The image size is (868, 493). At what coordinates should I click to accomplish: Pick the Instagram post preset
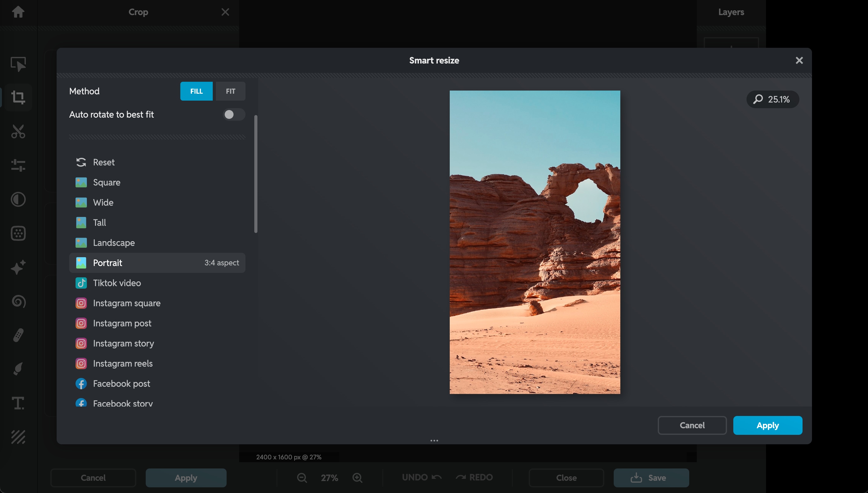coord(157,323)
